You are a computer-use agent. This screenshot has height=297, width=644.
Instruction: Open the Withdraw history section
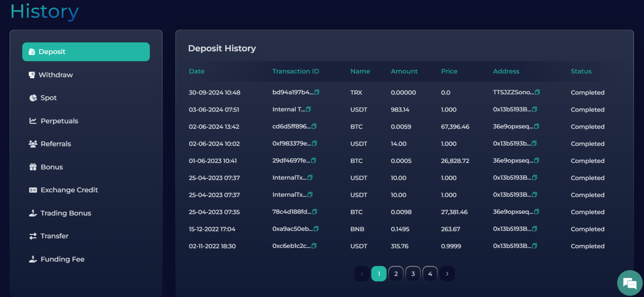click(x=55, y=75)
